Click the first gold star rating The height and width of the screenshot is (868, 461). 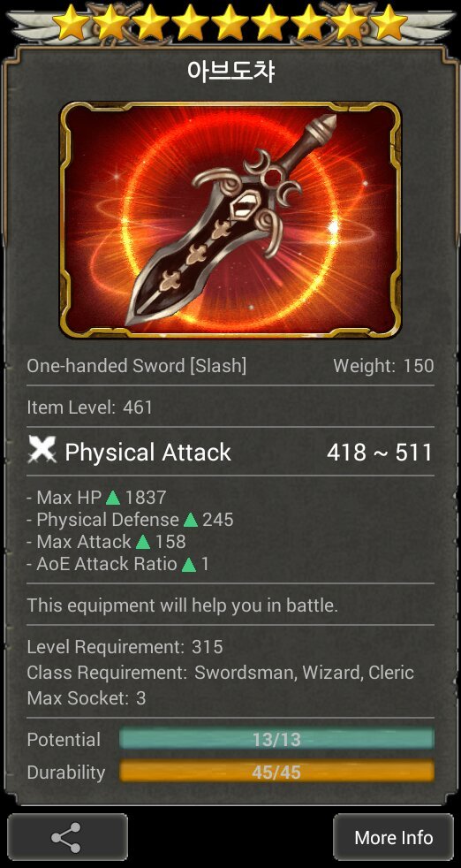71,22
